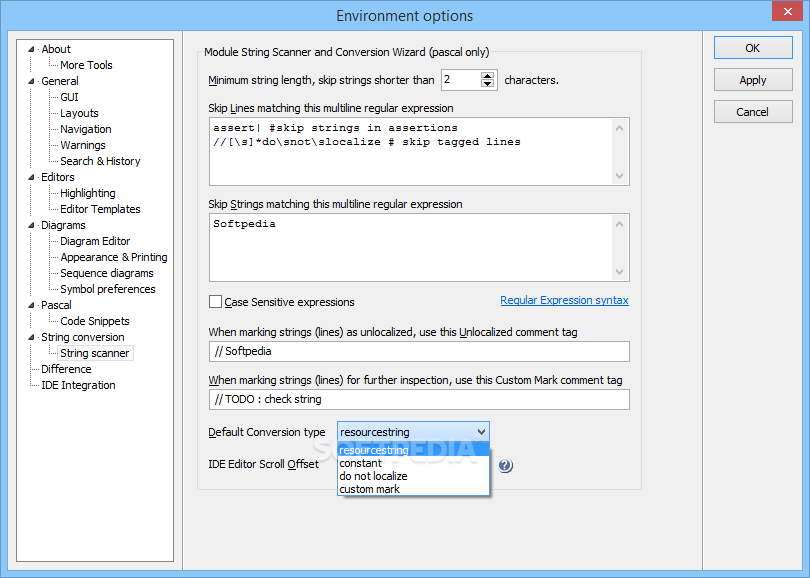Enable Case Sensitive expressions checkbox

click(215, 302)
